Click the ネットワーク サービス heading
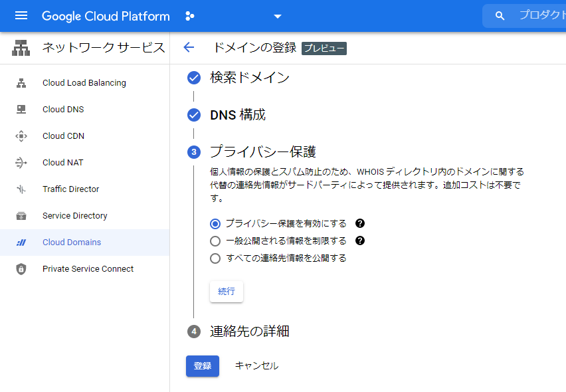 104,48
